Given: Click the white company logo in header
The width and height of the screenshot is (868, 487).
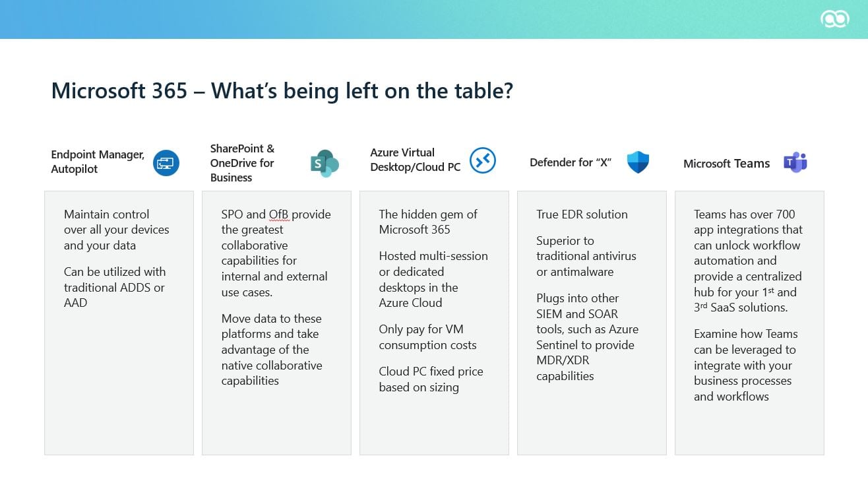Looking at the screenshot, I should (x=834, y=19).
